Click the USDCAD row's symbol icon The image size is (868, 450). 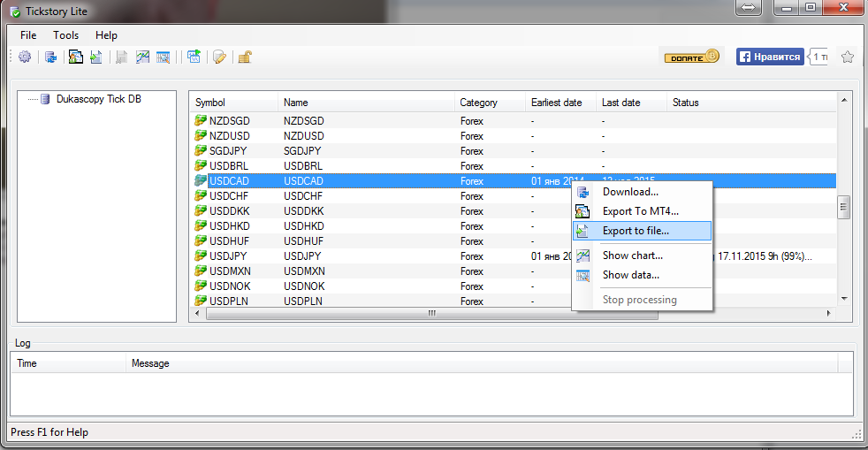coord(201,180)
